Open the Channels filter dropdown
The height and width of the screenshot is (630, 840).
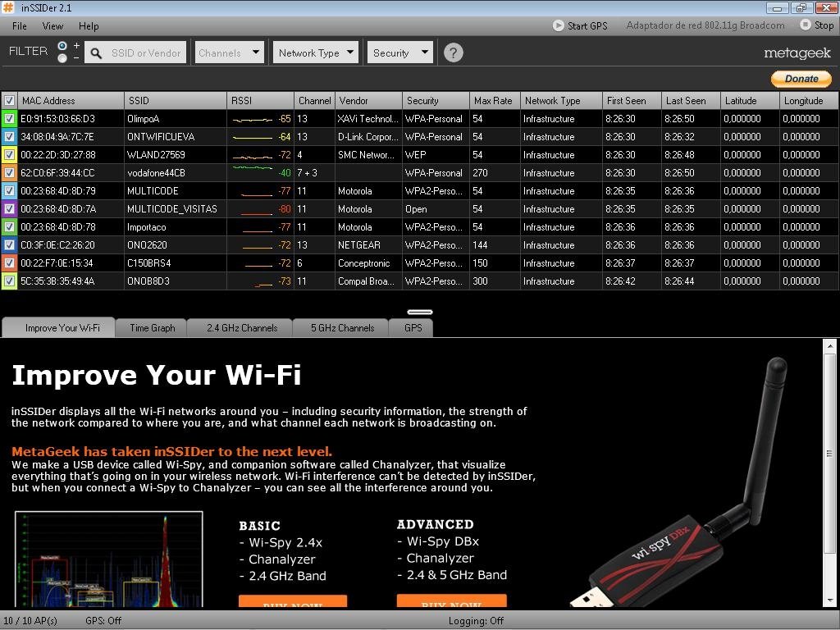[x=230, y=52]
